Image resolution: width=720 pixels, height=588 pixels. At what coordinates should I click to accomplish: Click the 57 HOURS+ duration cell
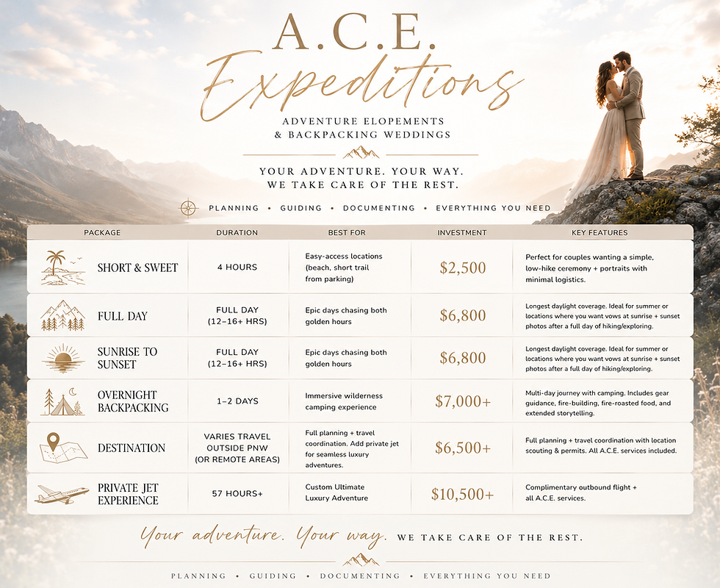(x=237, y=493)
